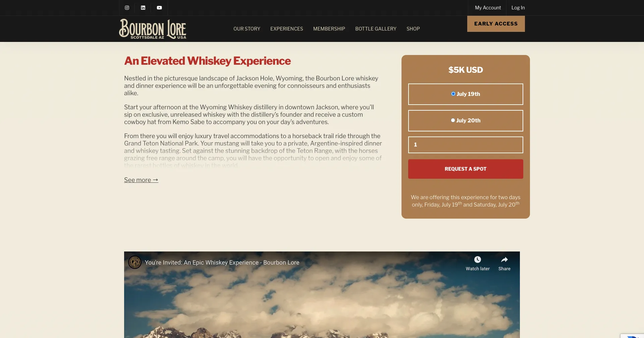This screenshot has width=644, height=338.
Task: Open the MEMBERSHIP menu item
Action: 329,29
